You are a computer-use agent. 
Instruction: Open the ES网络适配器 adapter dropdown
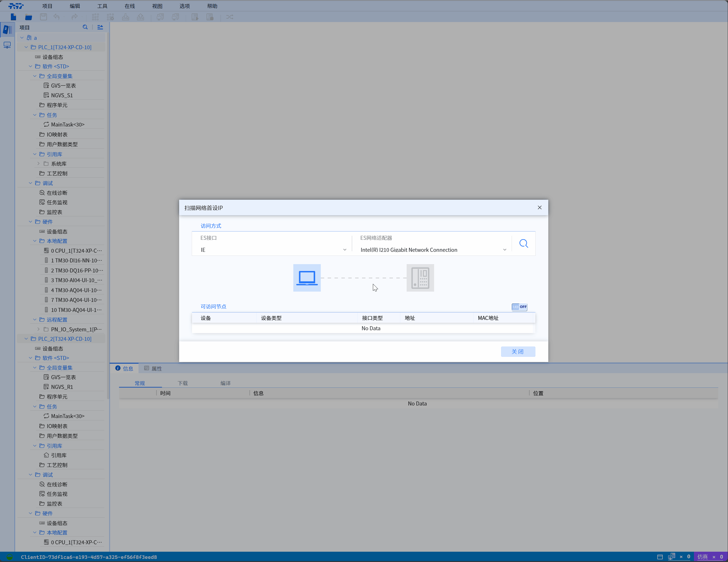[x=433, y=250]
